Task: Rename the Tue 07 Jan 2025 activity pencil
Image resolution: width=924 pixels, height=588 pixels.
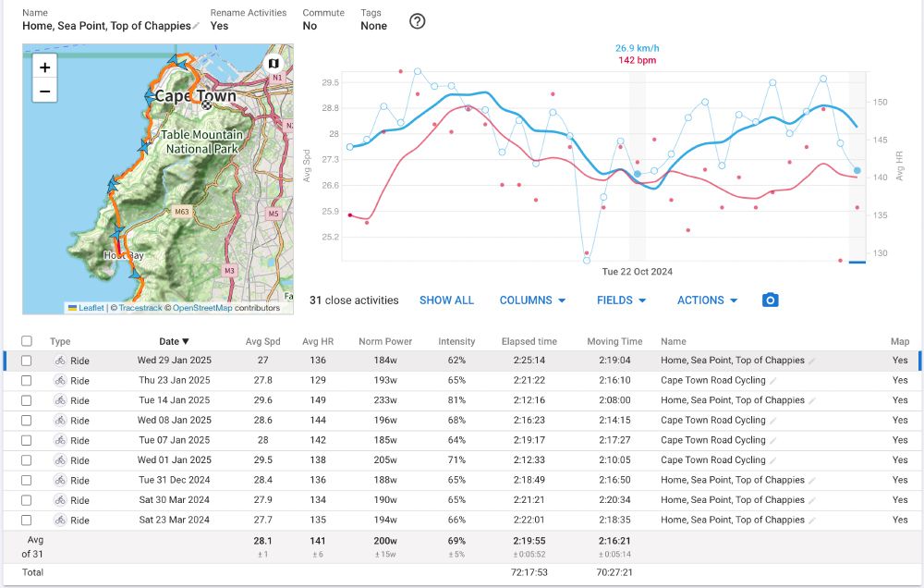Action: pyautogui.click(x=773, y=441)
